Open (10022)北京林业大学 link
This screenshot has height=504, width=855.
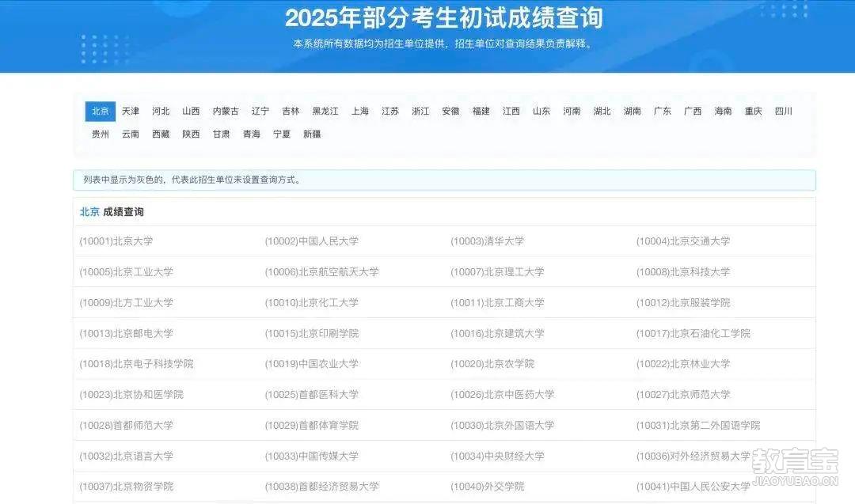pos(683,364)
